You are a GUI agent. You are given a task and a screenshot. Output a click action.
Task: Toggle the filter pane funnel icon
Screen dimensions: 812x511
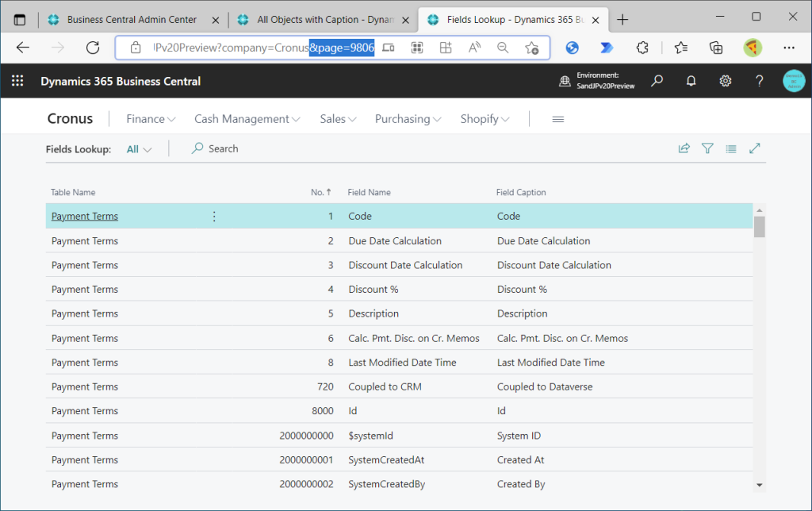[707, 148]
